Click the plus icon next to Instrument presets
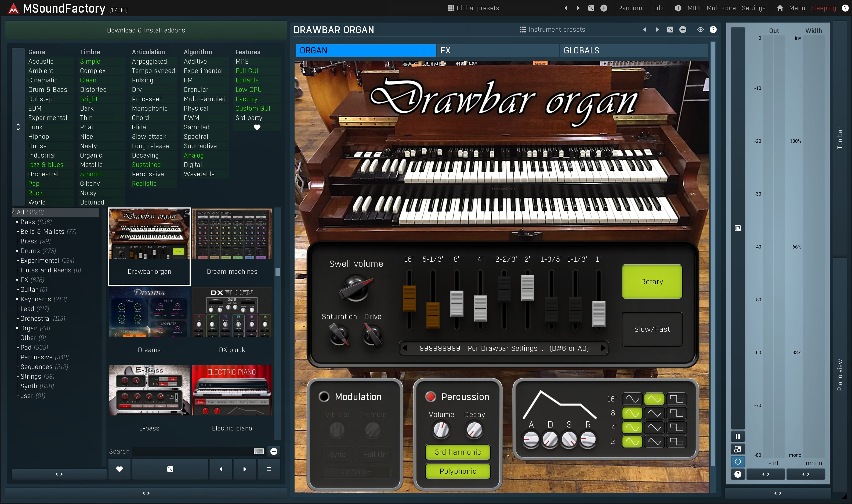This screenshot has width=852, height=504. click(x=683, y=30)
